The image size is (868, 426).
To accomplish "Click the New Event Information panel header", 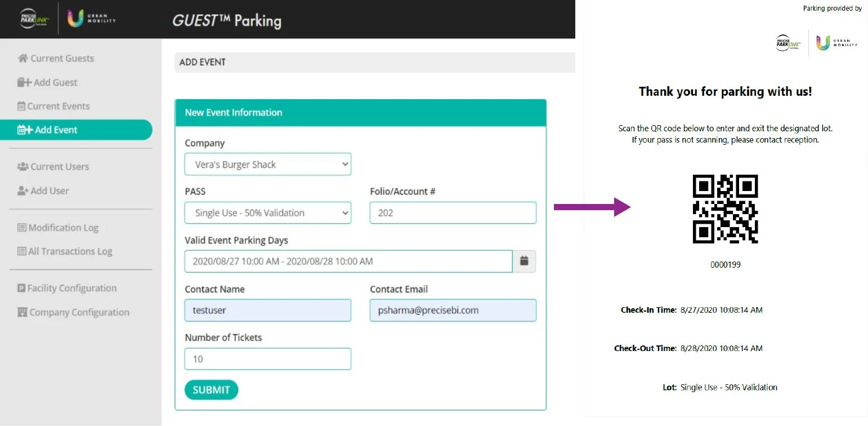I will click(x=361, y=113).
